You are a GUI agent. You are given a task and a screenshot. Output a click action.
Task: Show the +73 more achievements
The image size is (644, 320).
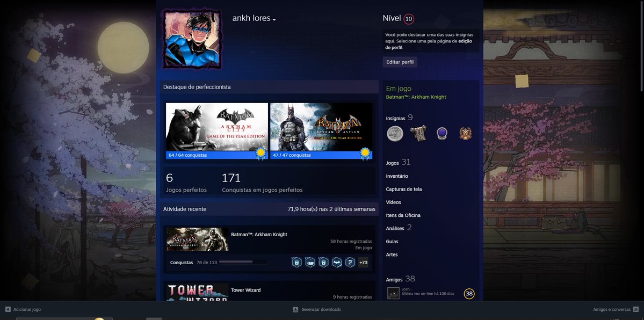point(363,262)
